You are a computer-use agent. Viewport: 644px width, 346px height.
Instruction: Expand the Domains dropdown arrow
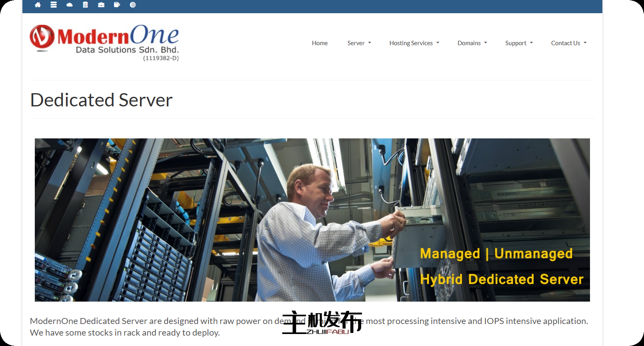pos(486,43)
